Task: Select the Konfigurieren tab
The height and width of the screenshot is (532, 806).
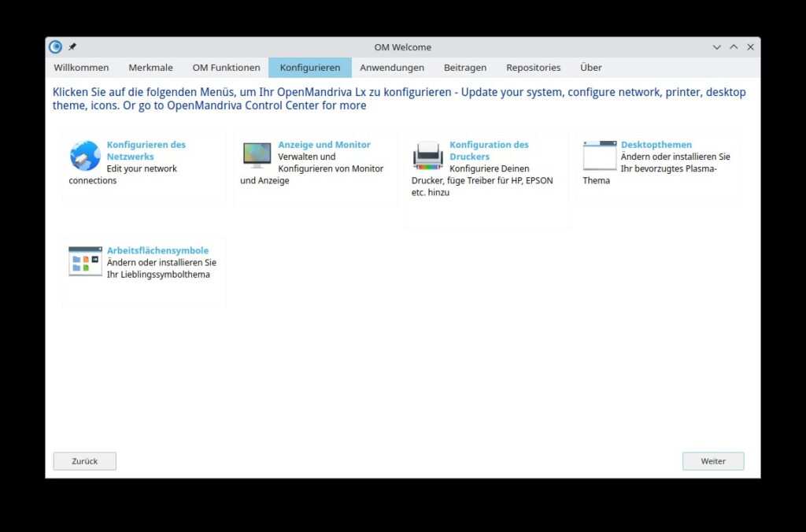Action: pyautogui.click(x=310, y=68)
